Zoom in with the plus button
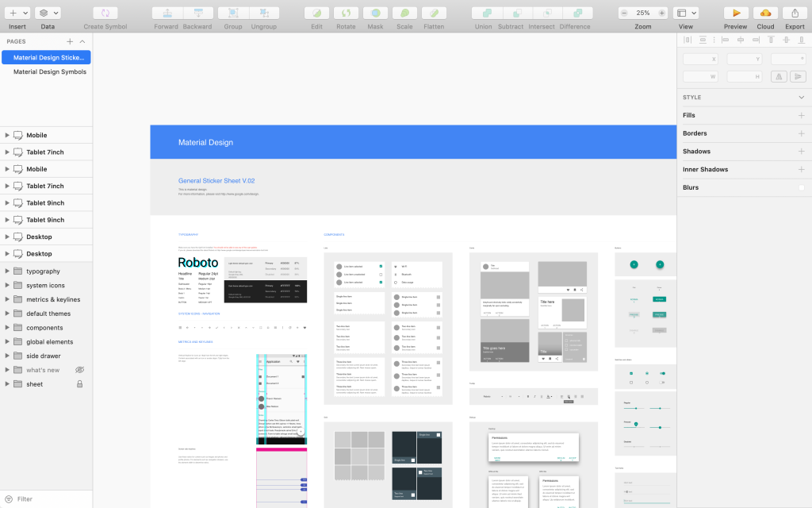The image size is (812, 508). coord(662,13)
